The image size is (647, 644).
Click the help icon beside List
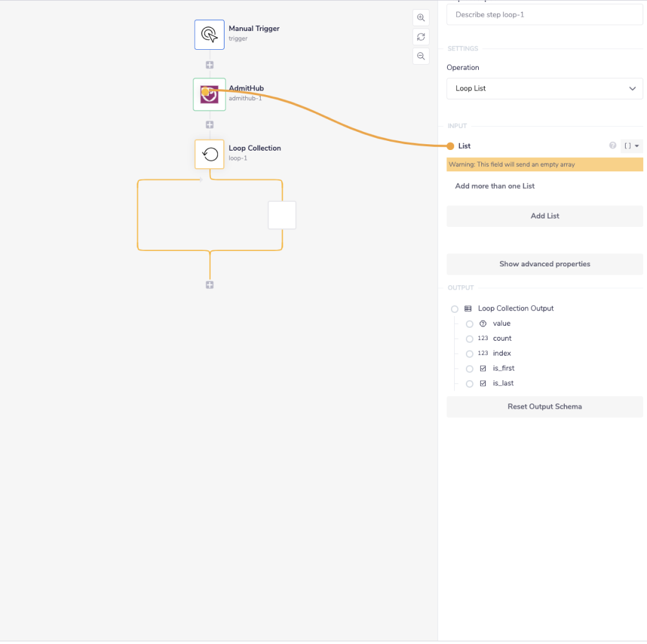coord(613,146)
